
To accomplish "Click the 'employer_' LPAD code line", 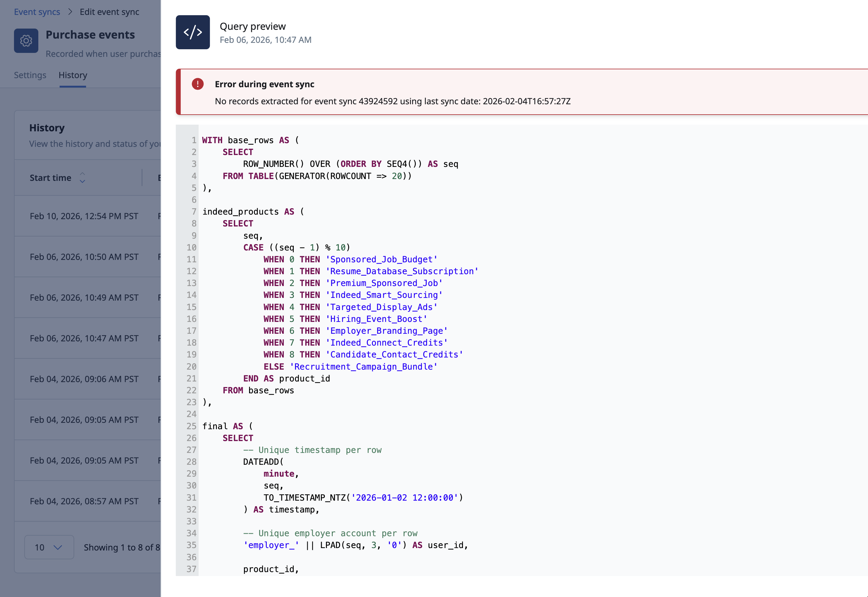I will click(x=356, y=545).
